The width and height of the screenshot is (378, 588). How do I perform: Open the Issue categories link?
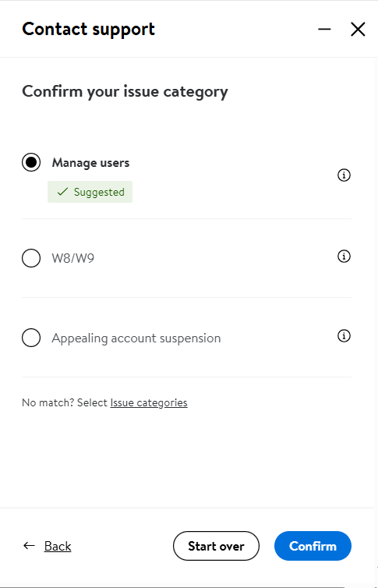point(149,402)
